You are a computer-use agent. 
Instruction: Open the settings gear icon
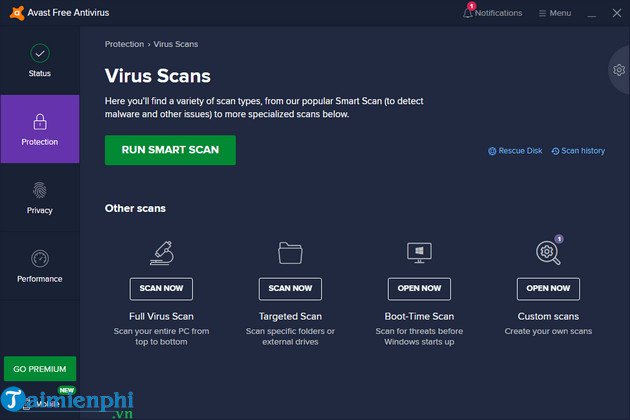tap(619, 70)
